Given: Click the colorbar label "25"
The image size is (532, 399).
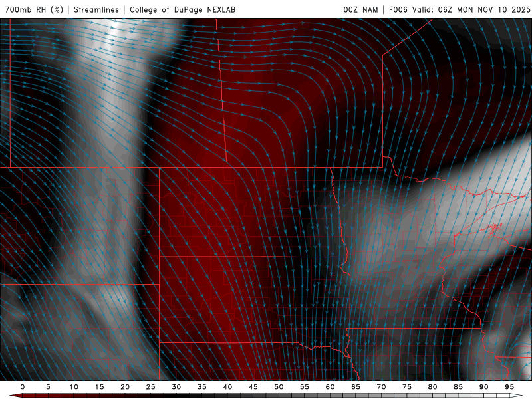Looking at the screenshot, I should 151,387.
